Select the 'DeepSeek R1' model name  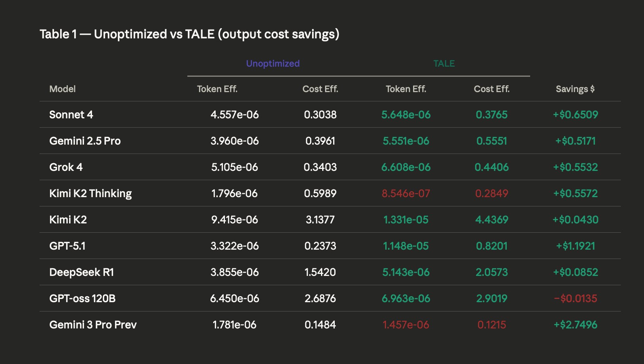click(x=82, y=272)
